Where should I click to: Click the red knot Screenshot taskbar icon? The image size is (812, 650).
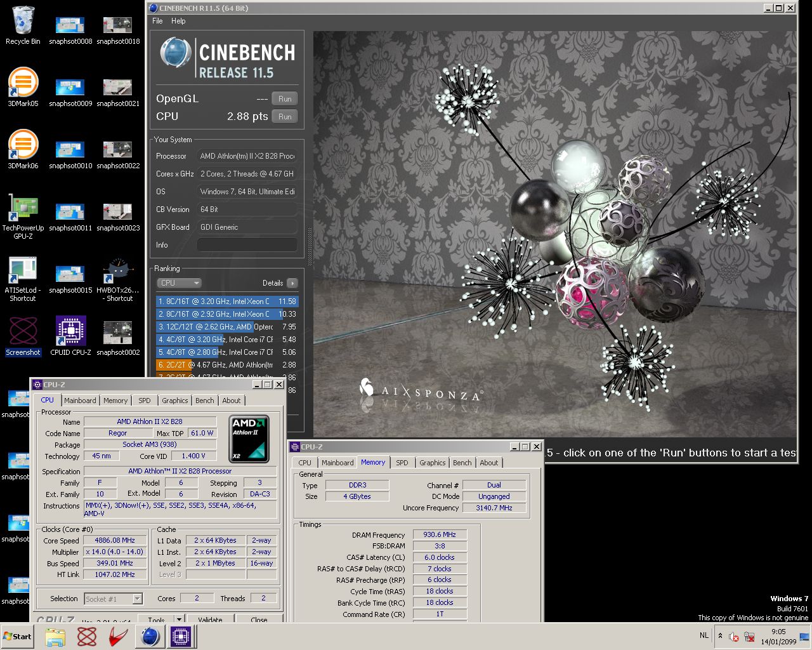pyautogui.click(x=87, y=637)
